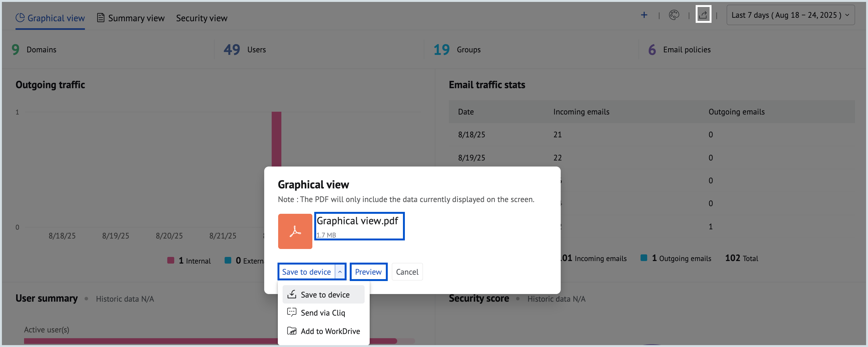
Task: Open the theme palette icon
Action: point(674,15)
